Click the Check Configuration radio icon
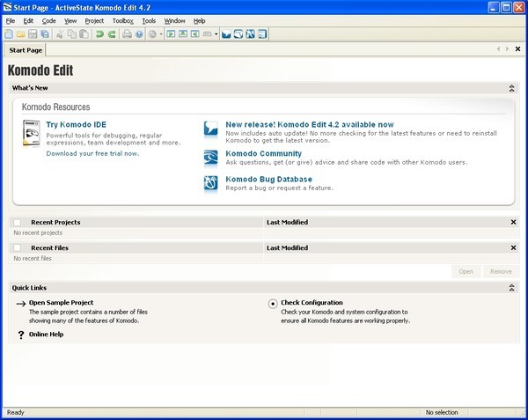The image size is (528, 420). [x=273, y=304]
